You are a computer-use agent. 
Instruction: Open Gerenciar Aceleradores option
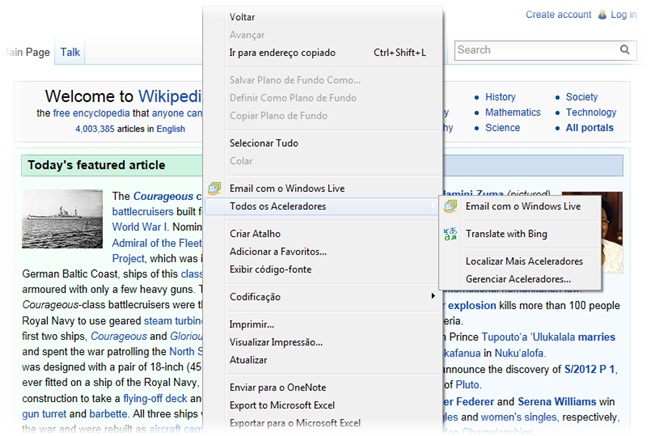(x=518, y=279)
